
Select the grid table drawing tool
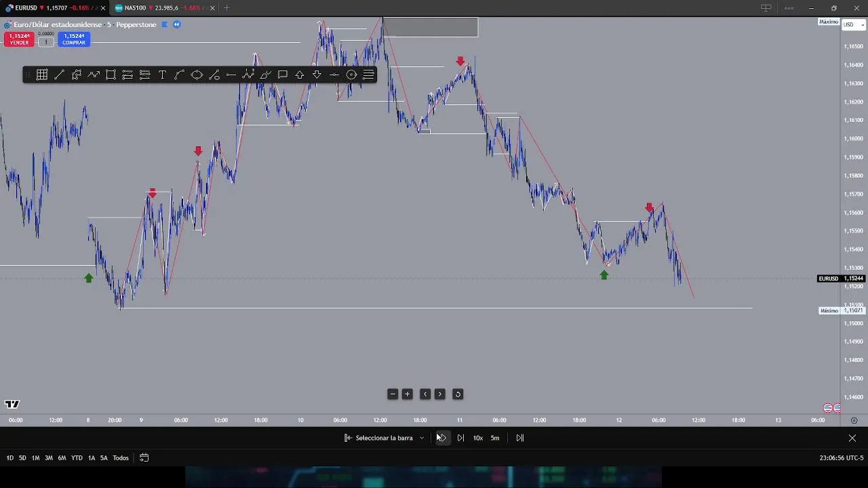(42, 75)
